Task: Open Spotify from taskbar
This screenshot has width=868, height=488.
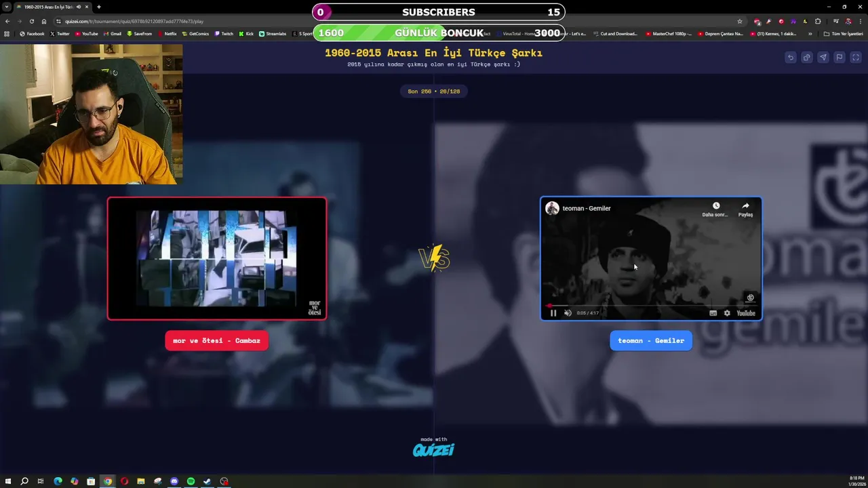Action: (191, 481)
